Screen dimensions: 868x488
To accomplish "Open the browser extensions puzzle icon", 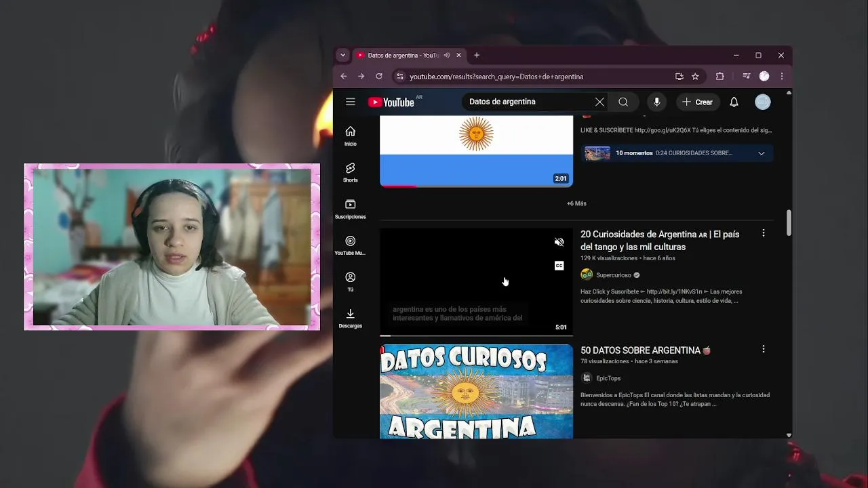I will (x=720, y=77).
